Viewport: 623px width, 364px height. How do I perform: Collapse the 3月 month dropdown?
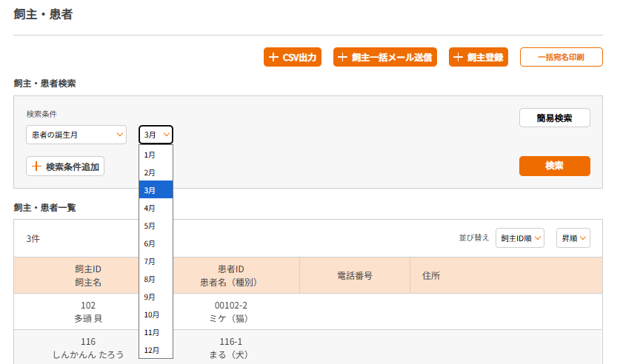click(156, 135)
